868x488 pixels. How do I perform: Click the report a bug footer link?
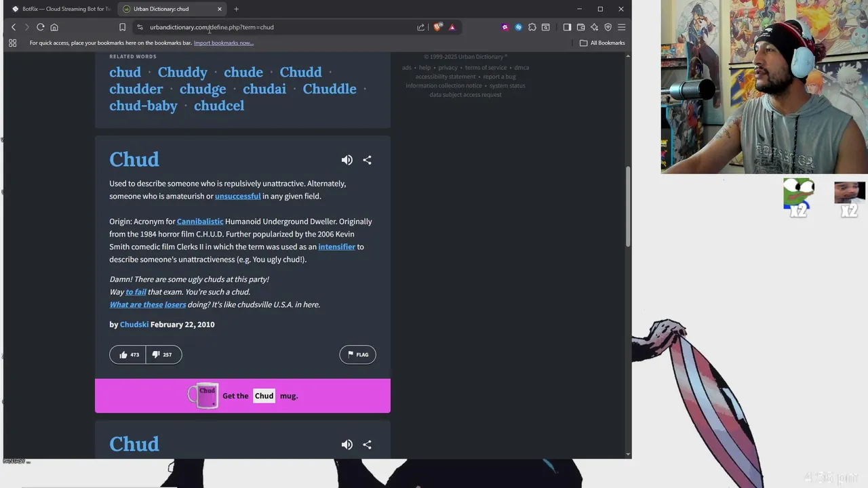tap(499, 77)
